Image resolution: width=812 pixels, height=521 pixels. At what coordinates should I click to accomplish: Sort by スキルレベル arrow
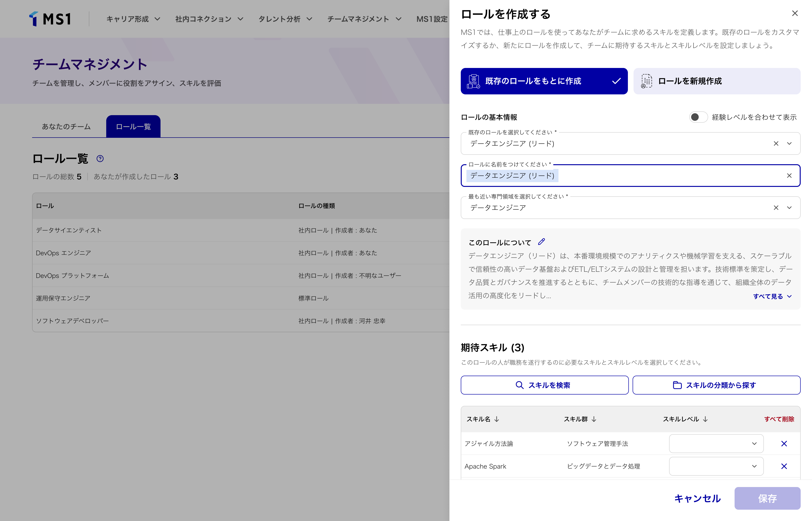point(705,419)
